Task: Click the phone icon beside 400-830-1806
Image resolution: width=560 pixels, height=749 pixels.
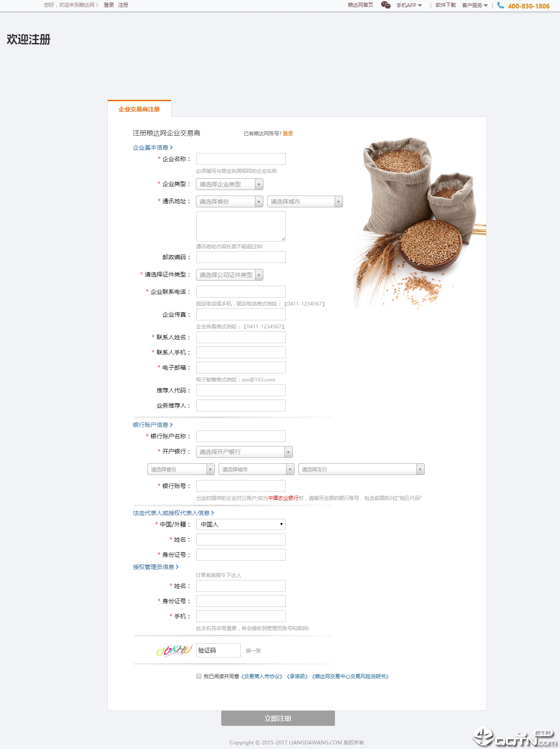Action: point(501,5)
